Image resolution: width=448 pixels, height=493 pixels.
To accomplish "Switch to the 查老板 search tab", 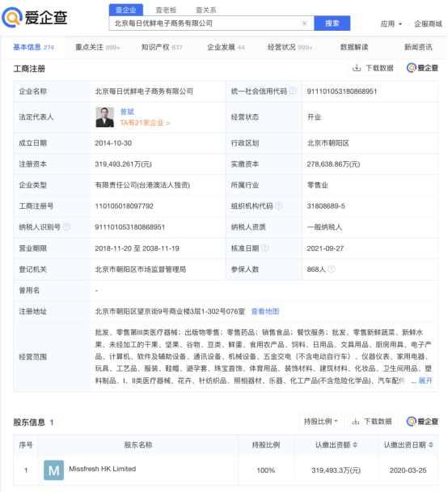I will point(166,10).
